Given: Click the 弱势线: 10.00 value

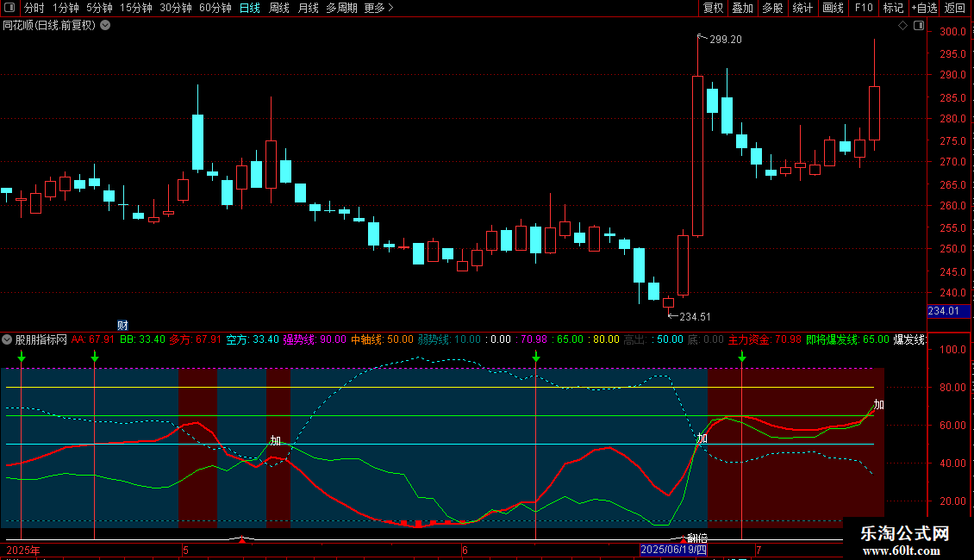Looking at the screenshot, I should tap(449, 339).
